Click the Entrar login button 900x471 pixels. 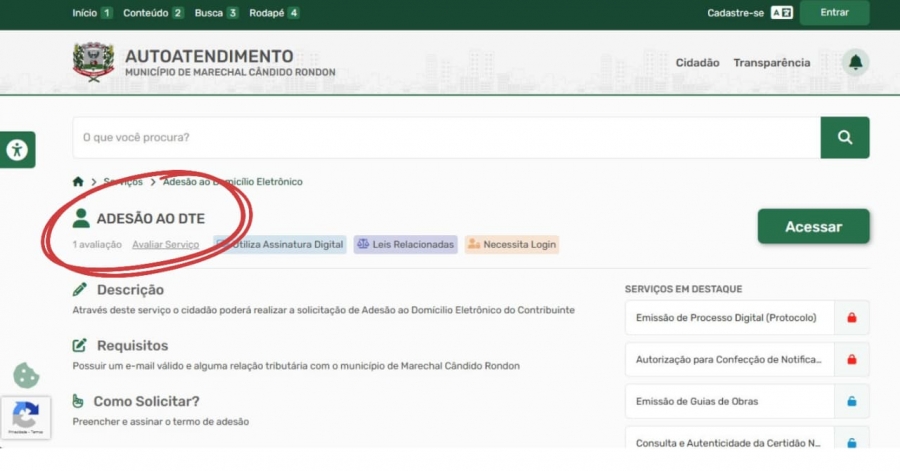834,13
